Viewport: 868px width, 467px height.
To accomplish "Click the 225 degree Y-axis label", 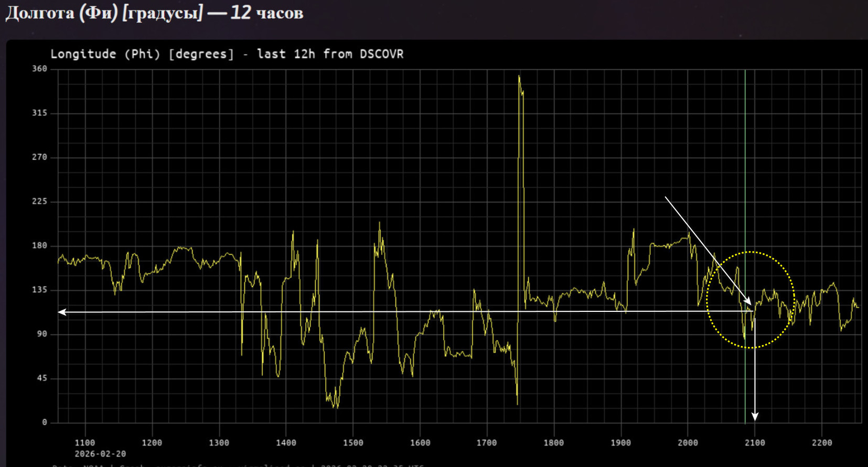I will click(39, 201).
